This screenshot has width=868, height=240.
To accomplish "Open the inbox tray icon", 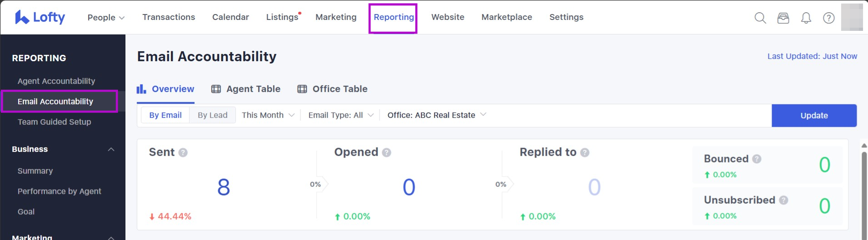I will (783, 18).
